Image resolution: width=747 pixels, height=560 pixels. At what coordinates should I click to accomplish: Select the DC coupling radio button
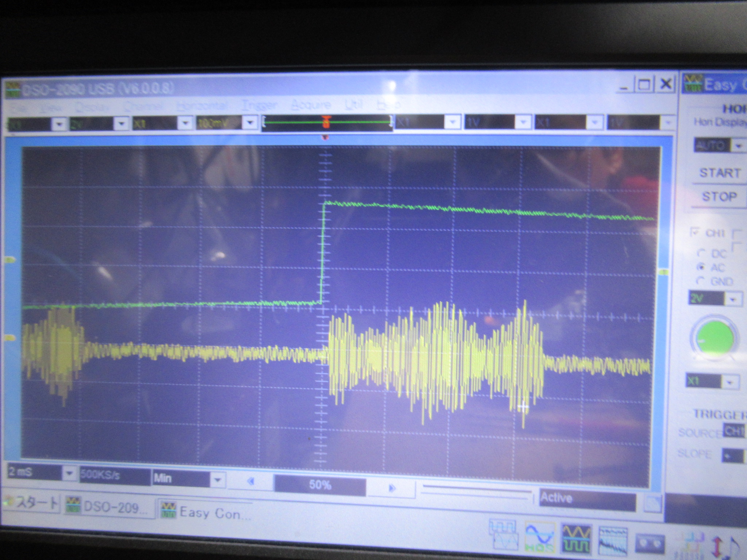point(701,253)
